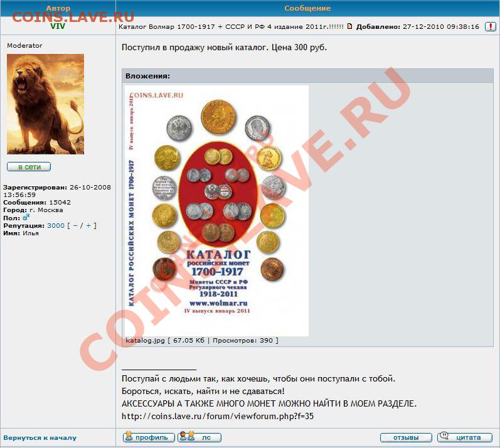Image resolution: width=500 pixels, height=448 pixels.
Task: Click the 'в сети' online status button
Action: [29, 167]
